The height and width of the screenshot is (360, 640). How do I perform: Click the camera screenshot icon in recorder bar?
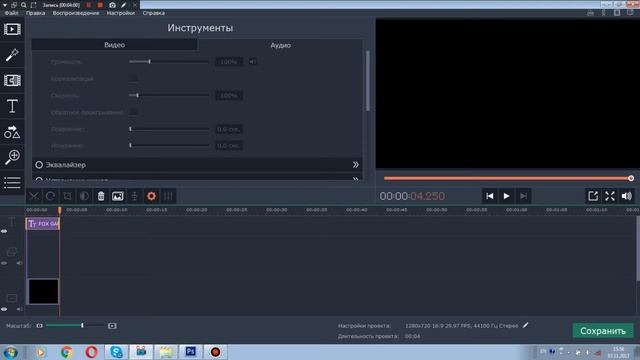pos(112,5)
